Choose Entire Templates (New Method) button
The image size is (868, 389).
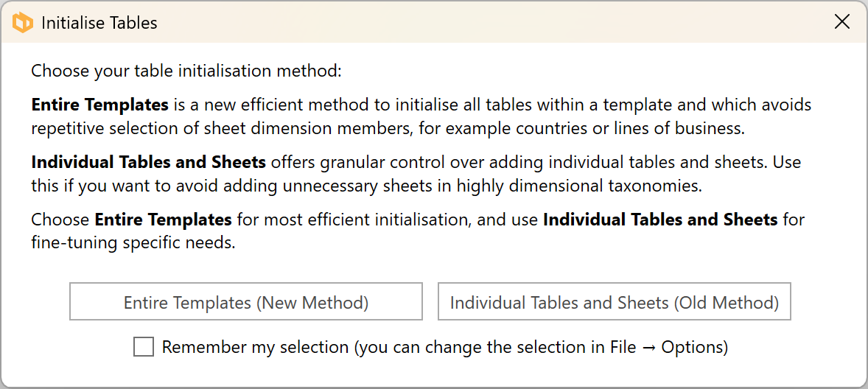246,302
